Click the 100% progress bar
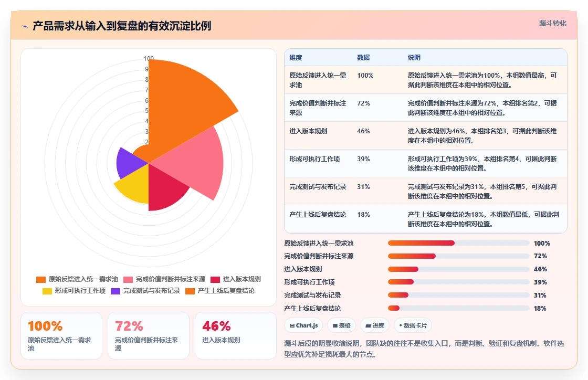 459,243
